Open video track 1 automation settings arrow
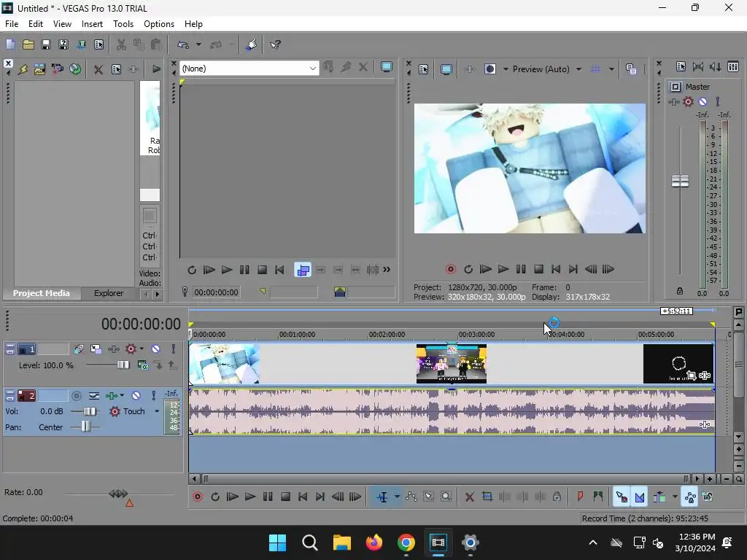The height and width of the screenshot is (560, 747). pyautogui.click(x=142, y=349)
